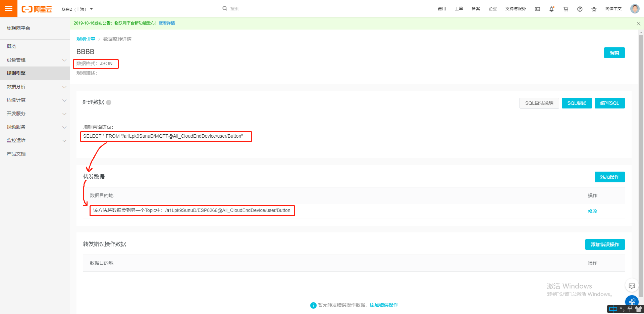644x314 pixels.
Task: Go back via 规则引擎 breadcrumb
Action: coord(86,39)
